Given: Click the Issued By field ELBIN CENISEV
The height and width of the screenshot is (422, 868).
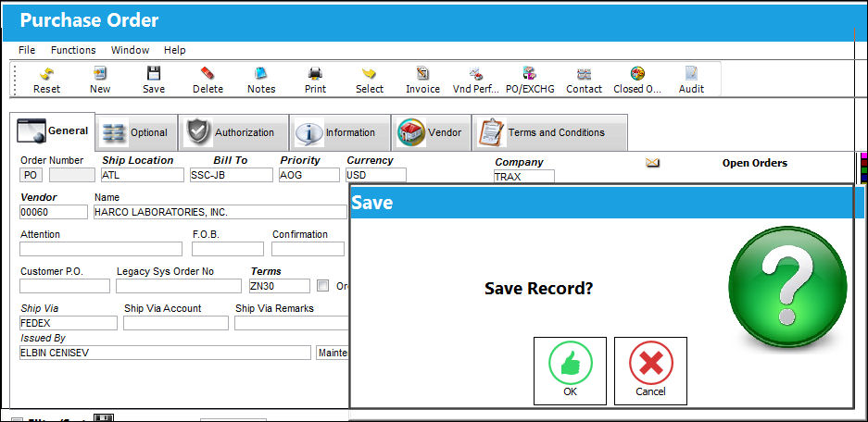Looking at the screenshot, I should (x=165, y=353).
